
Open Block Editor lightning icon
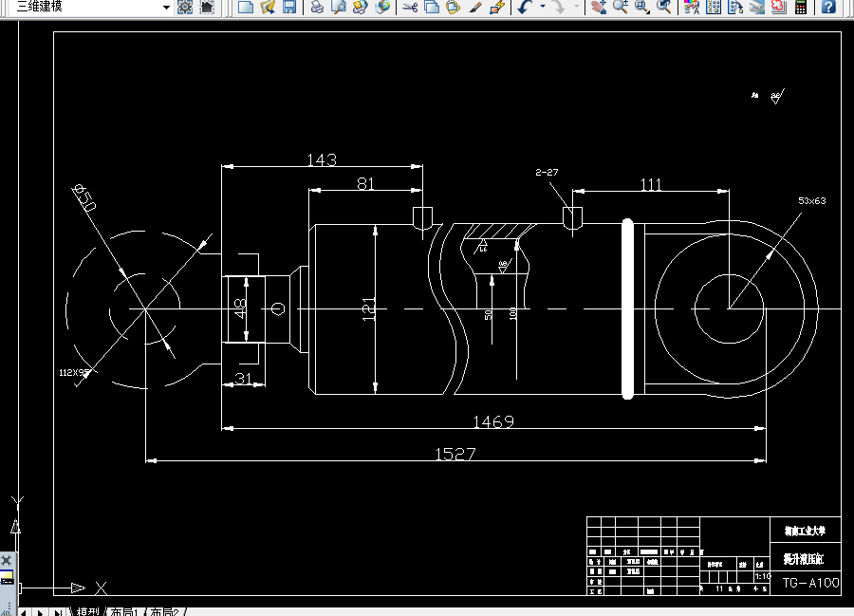496,7
